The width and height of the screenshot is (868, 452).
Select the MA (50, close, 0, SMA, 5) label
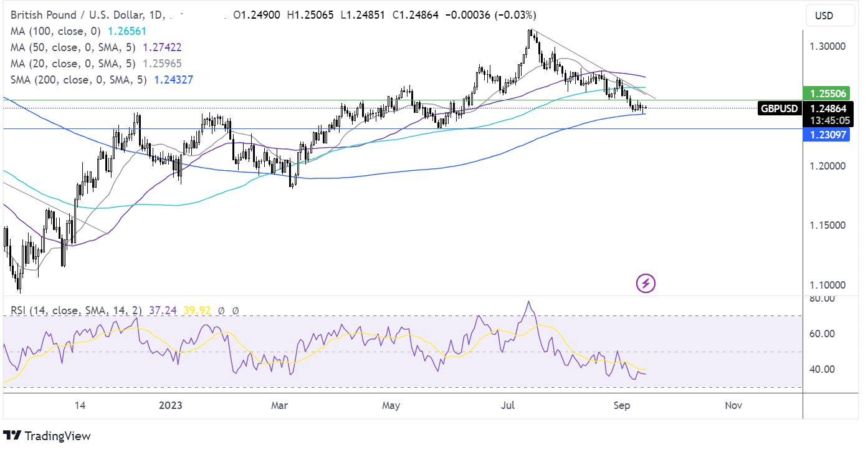coord(72,47)
